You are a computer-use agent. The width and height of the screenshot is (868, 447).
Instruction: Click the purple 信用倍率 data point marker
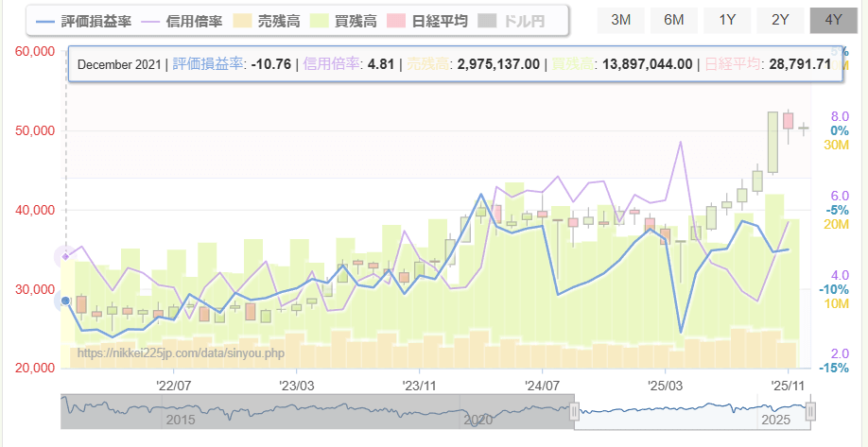pyautogui.click(x=65, y=256)
